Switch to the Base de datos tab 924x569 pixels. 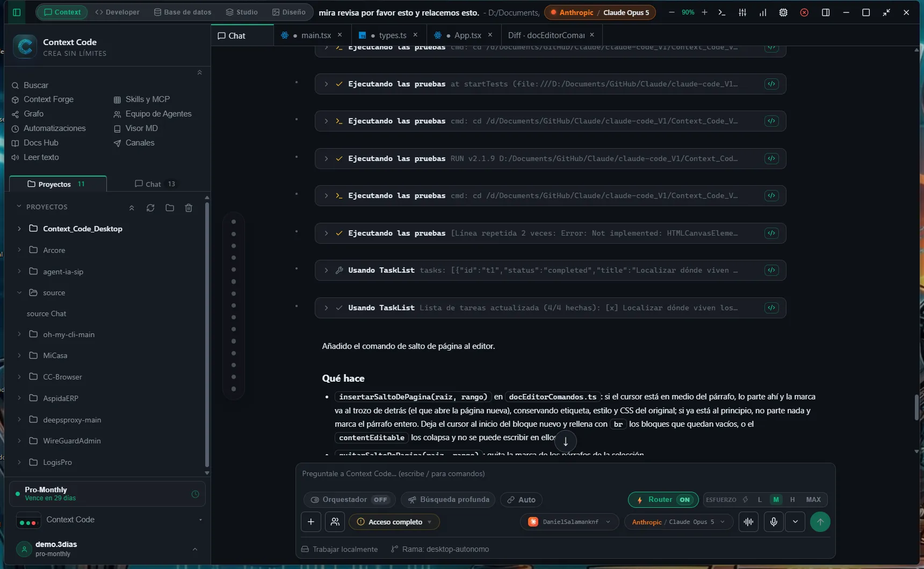tap(183, 12)
